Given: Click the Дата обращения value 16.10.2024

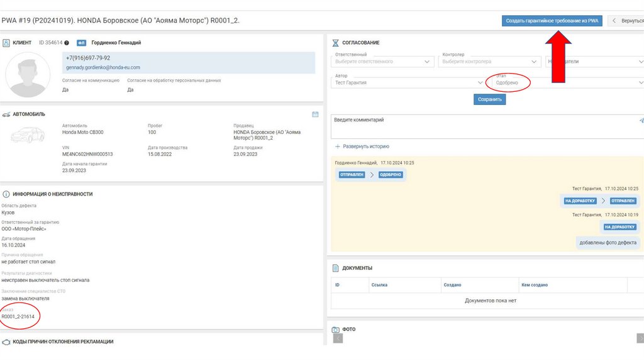Looking at the screenshot, I should pyautogui.click(x=13, y=245).
